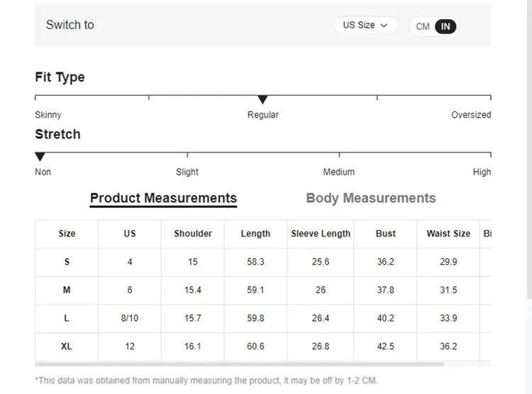The height and width of the screenshot is (394, 532).
Task: Switch to the Body Measurements tab
Action: [370, 198]
